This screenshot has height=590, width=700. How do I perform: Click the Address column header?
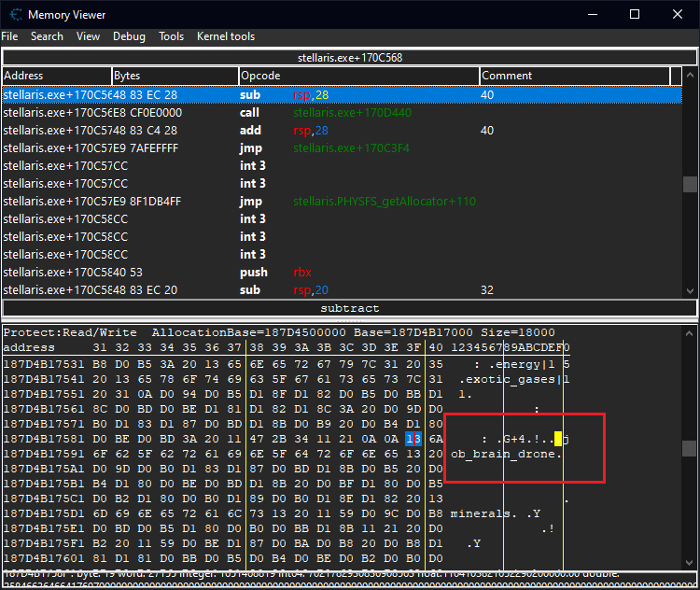click(56, 76)
